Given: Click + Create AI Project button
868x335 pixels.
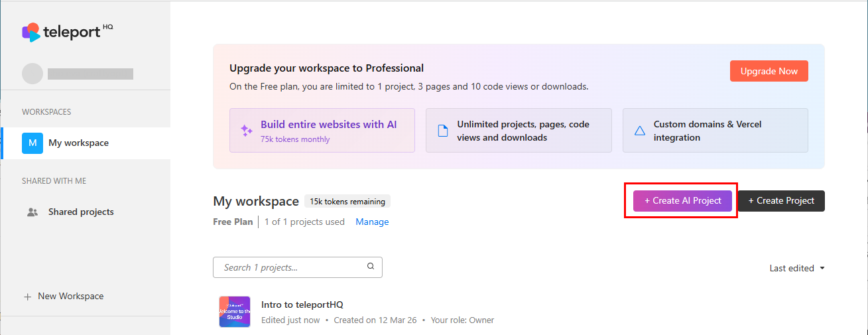Looking at the screenshot, I should pos(682,201).
